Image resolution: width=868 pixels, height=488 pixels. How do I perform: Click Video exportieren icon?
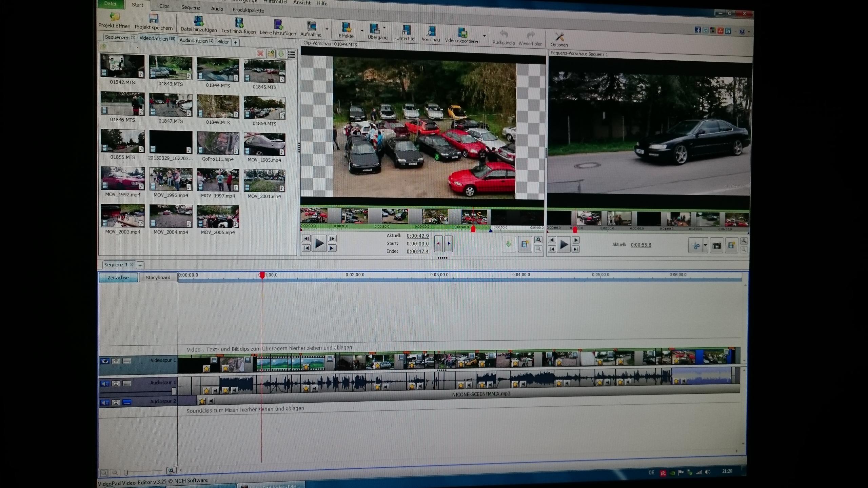coord(462,33)
